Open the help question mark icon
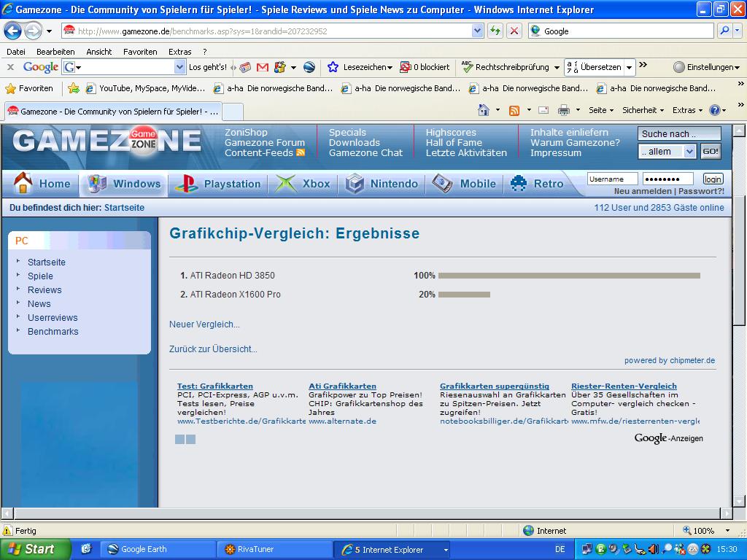The height and width of the screenshot is (560, 747). [715, 111]
